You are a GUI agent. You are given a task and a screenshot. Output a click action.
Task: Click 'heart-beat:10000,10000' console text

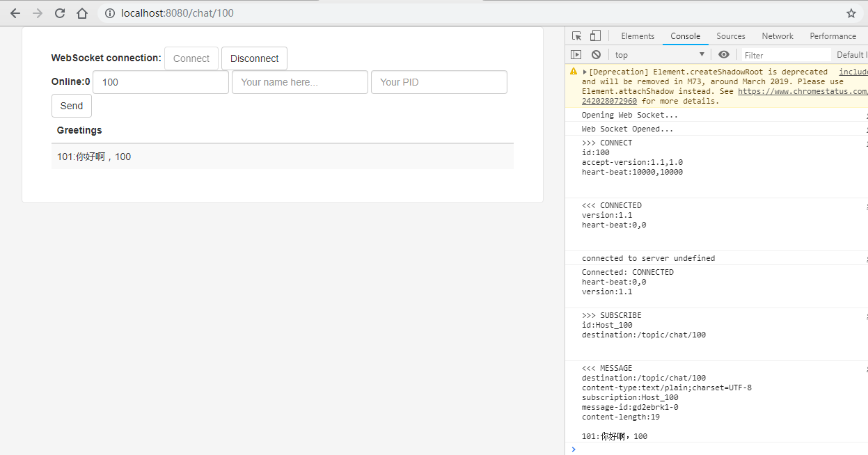point(633,172)
